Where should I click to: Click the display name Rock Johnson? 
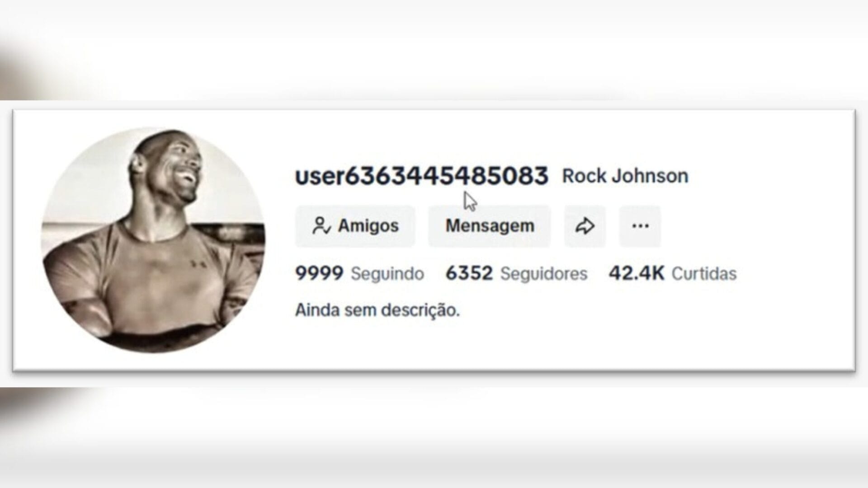pyautogui.click(x=625, y=176)
